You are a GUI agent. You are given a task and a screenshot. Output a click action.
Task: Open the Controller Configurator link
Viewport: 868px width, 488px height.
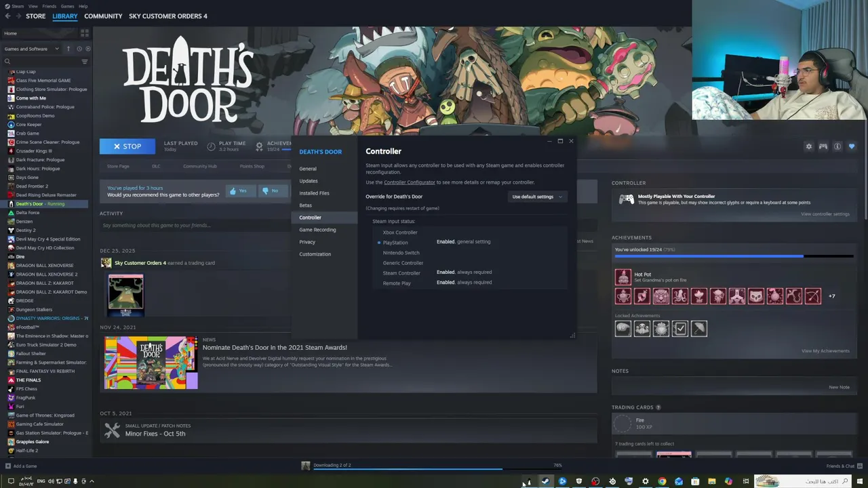pyautogui.click(x=410, y=182)
